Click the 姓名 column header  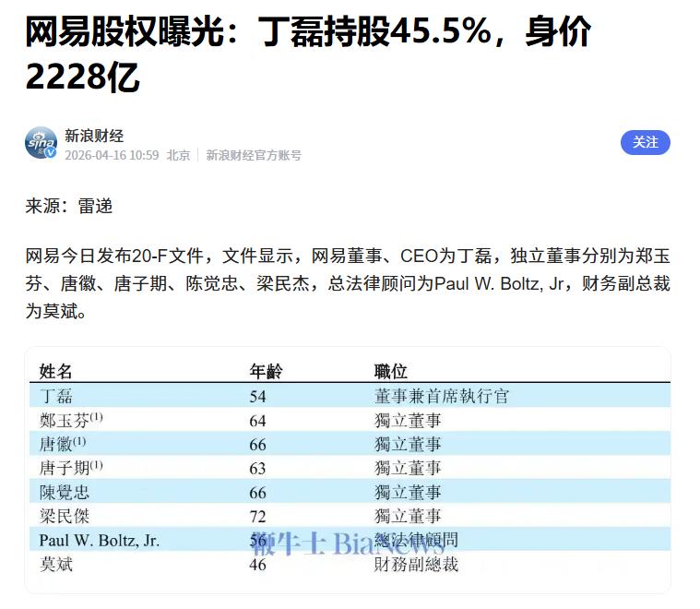[x=55, y=371]
